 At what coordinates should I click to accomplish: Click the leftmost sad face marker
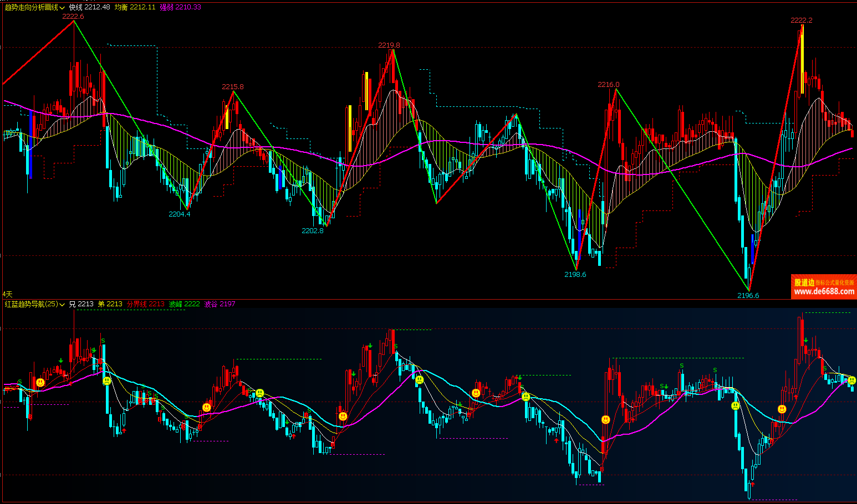pyautogui.click(x=107, y=381)
